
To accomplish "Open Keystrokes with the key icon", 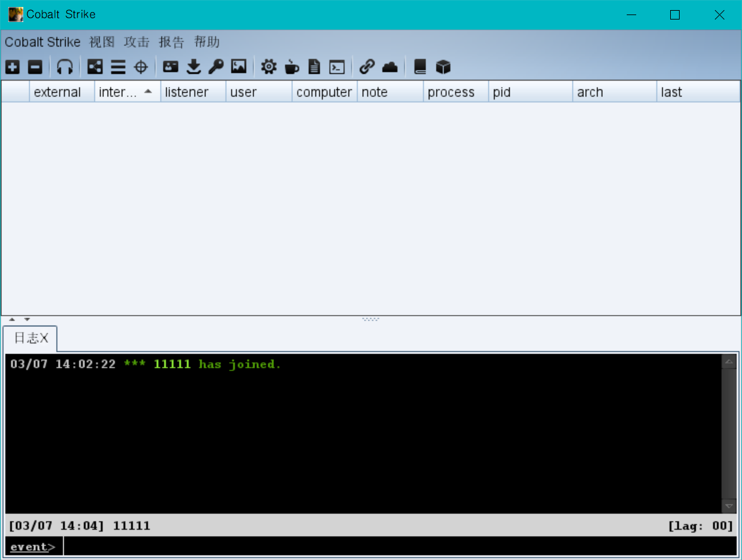I will pyautogui.click(x=216, y=67).
